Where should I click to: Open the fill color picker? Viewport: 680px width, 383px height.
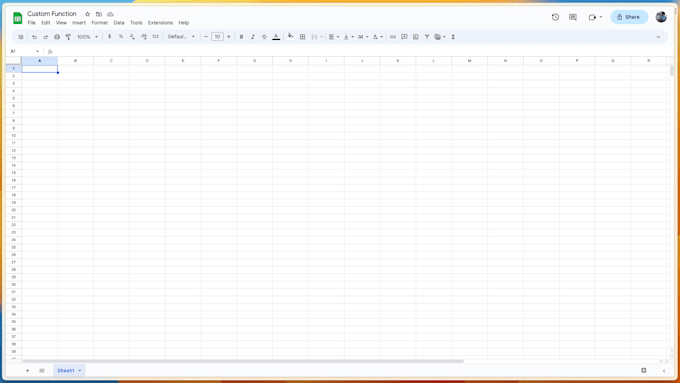(x=291, y=36)
